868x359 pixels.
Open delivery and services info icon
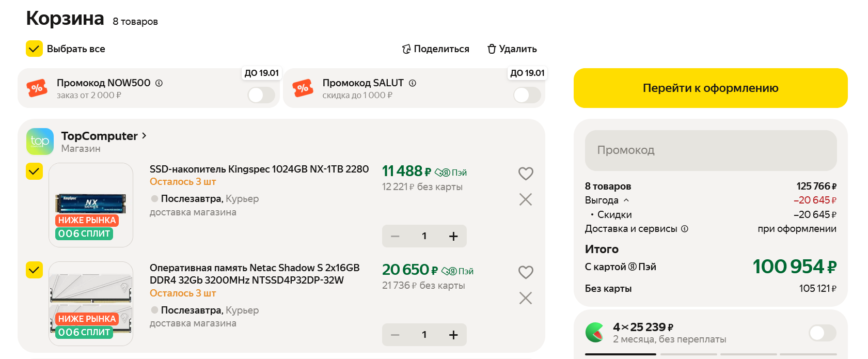click(x=685, y=229)
